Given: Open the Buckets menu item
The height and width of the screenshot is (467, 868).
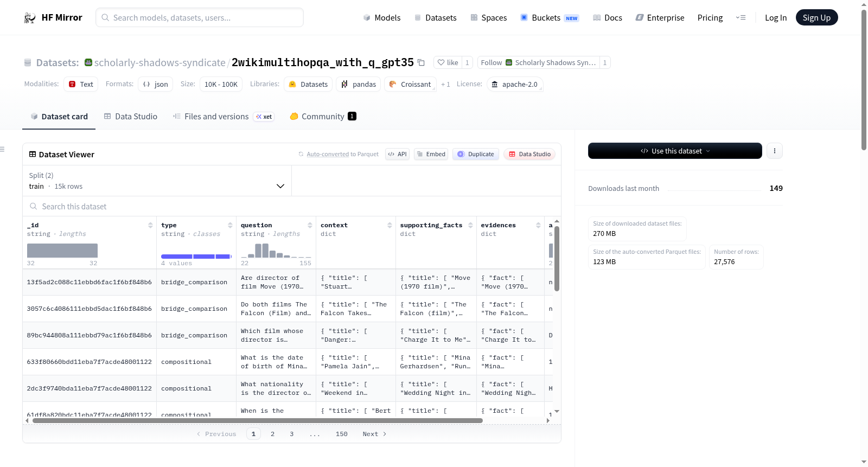Looking at the screenshot, I should tap(550, 17).
